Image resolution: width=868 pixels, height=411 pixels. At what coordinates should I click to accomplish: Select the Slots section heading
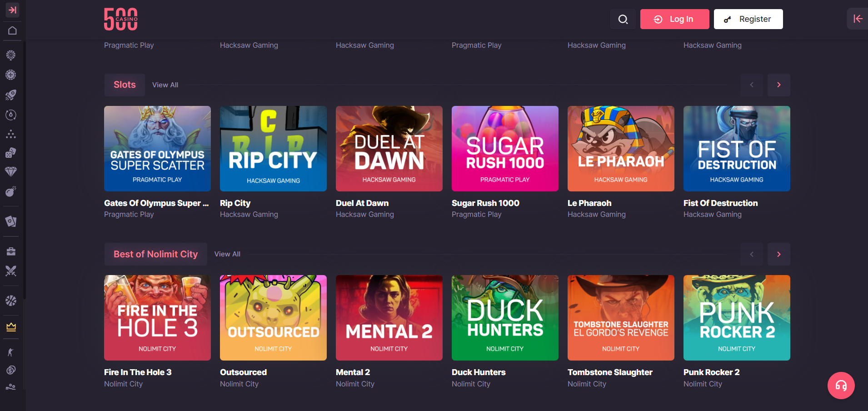[x=125, y=85]
